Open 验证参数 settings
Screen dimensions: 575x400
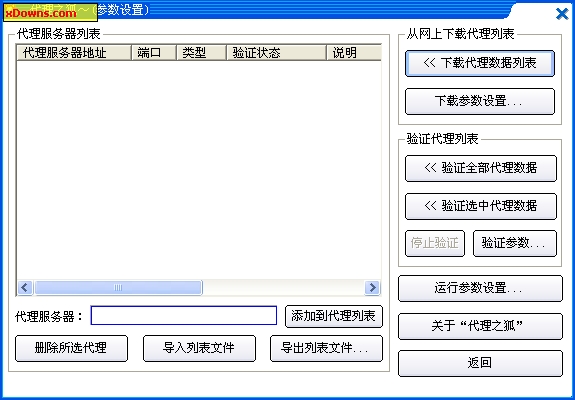pos(515,243)
